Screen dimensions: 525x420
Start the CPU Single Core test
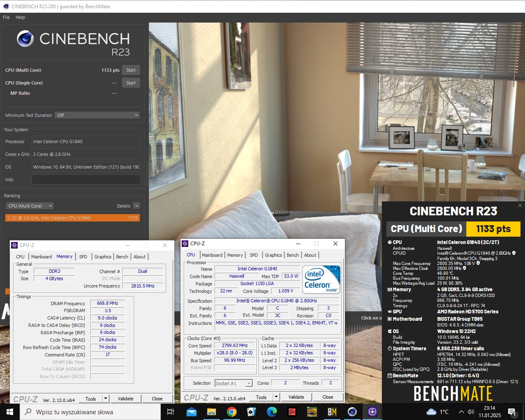coord(131,83)
